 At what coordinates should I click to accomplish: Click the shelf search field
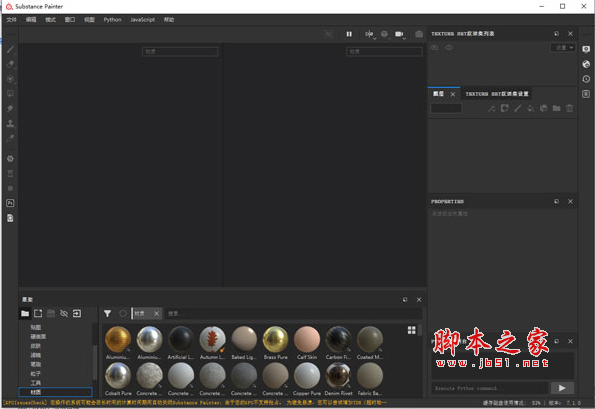click(292, 313)
